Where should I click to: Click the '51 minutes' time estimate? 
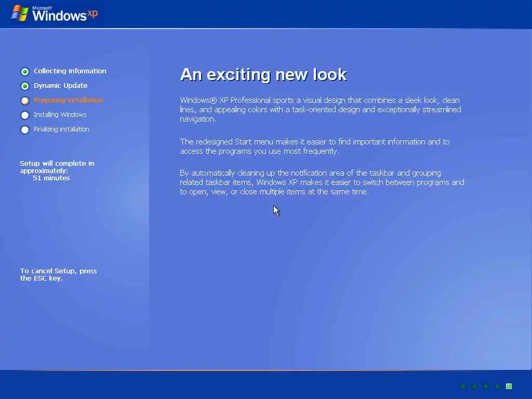[51, 178]
